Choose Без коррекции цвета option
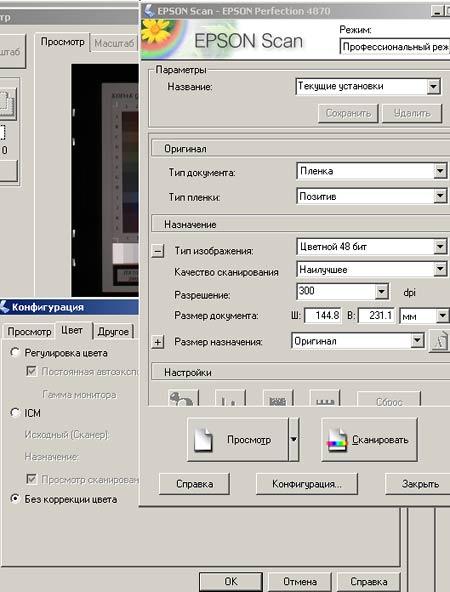 coord(15,499)
